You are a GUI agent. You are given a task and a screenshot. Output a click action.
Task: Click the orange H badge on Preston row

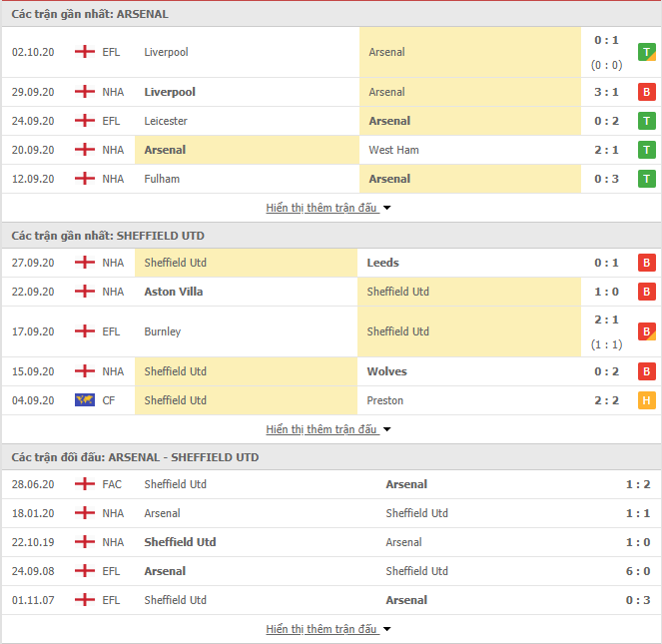pos(646,400)
